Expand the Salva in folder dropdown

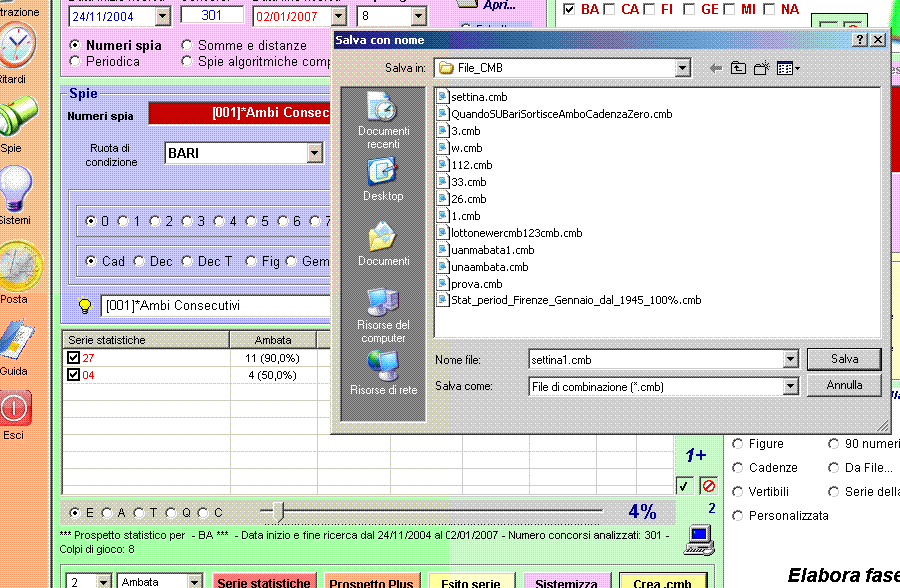pos(682,68)
